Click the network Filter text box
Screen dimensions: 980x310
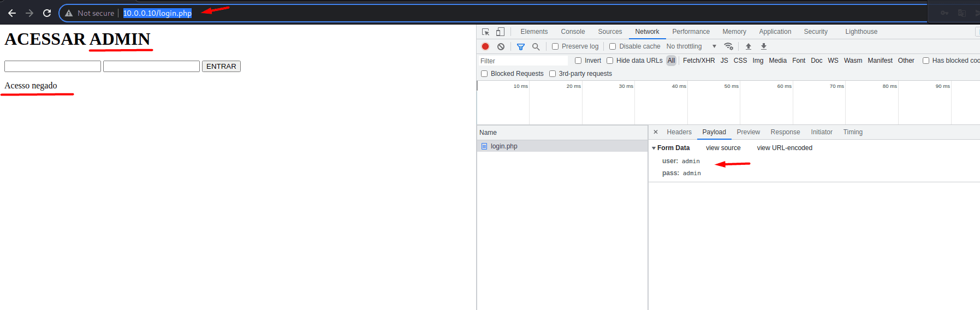coord(524,61)
